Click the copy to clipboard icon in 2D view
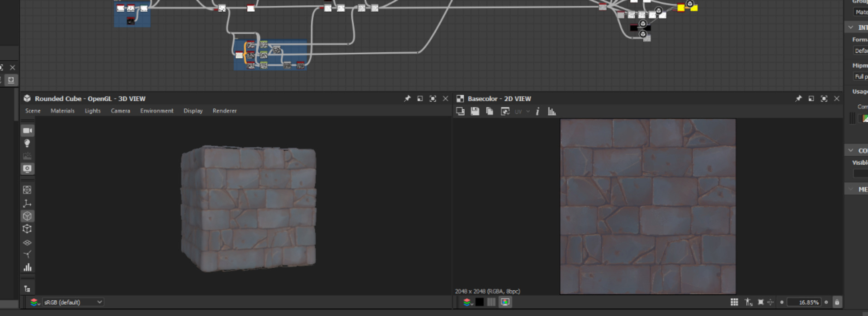This screenshot has width=868, height=316. 490,112
